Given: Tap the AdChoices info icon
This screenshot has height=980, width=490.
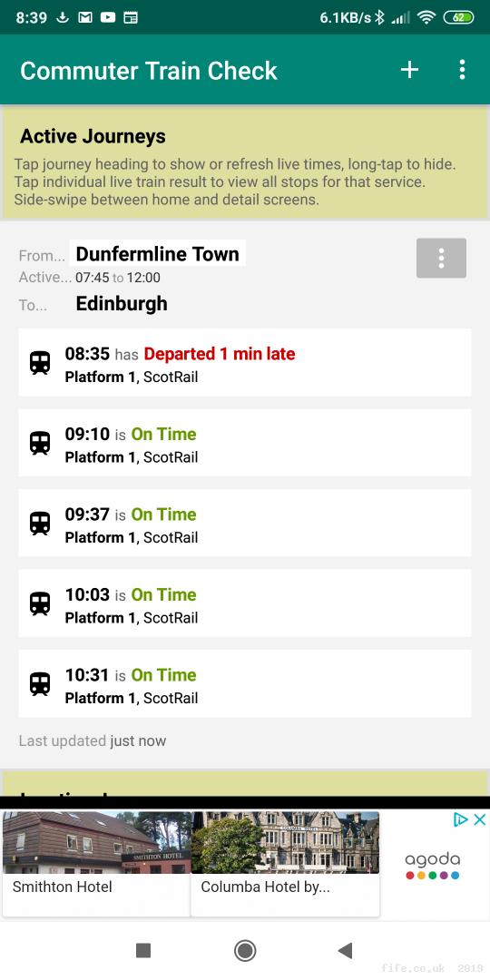Looking at the screenshot, I should (461, 819).
